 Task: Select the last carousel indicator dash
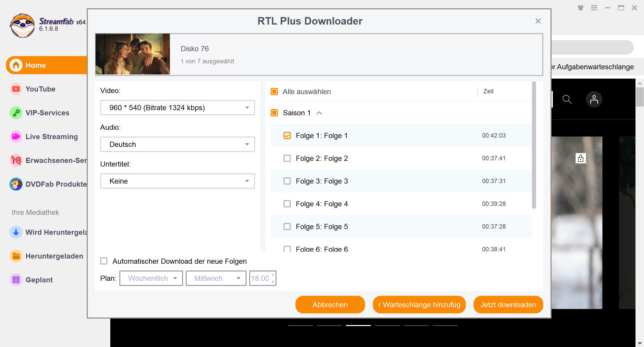445,325
